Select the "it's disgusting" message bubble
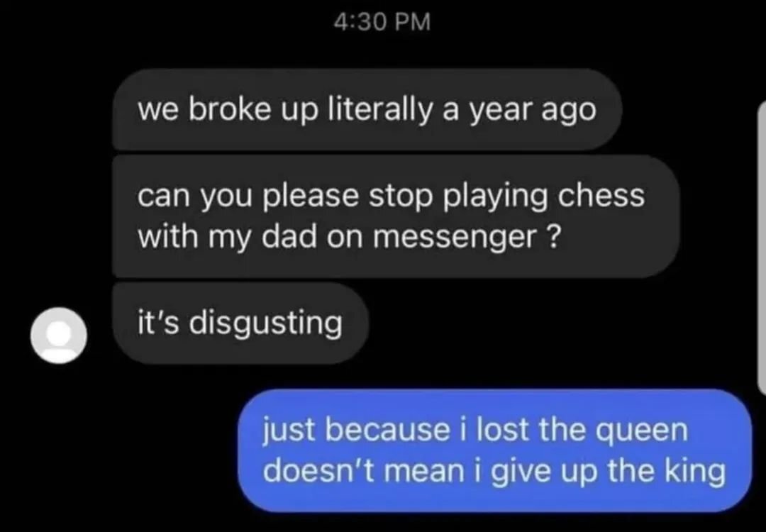766x532 pixels. [240, 323]
